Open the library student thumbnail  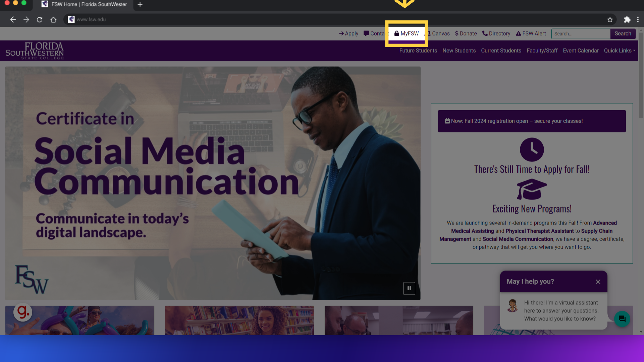tap(239, 320)
